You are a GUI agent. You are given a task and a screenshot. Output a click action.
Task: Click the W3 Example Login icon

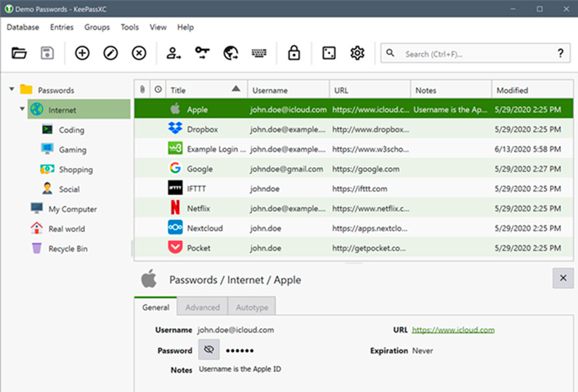coord(175,148)
